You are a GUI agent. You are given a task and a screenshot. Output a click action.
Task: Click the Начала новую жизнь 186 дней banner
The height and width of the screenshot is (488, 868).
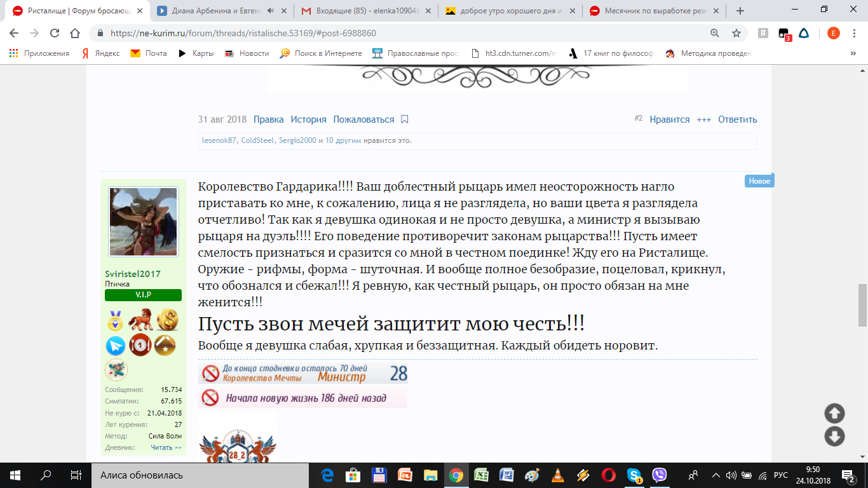[x=303, y=398]
